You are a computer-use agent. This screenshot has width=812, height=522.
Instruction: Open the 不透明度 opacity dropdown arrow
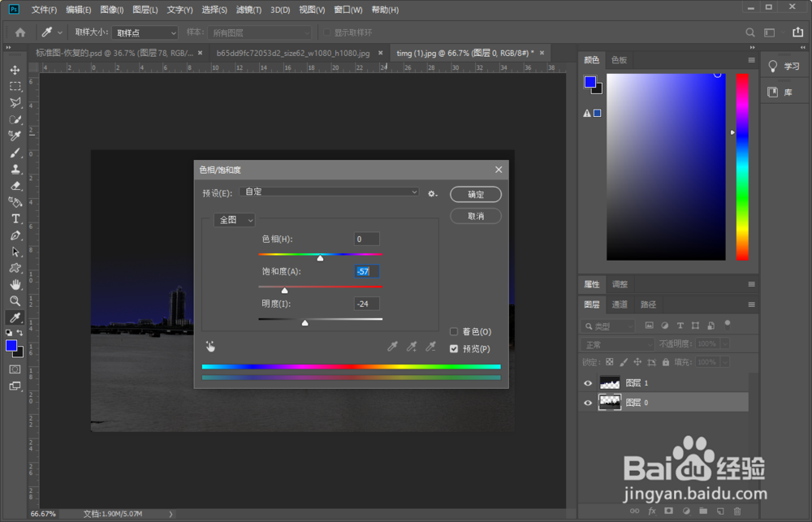click(x=725, y=344)
